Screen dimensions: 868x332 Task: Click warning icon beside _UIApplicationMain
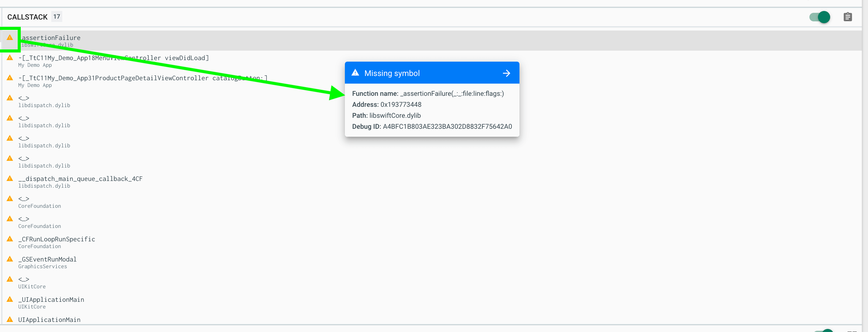point(10,299)
